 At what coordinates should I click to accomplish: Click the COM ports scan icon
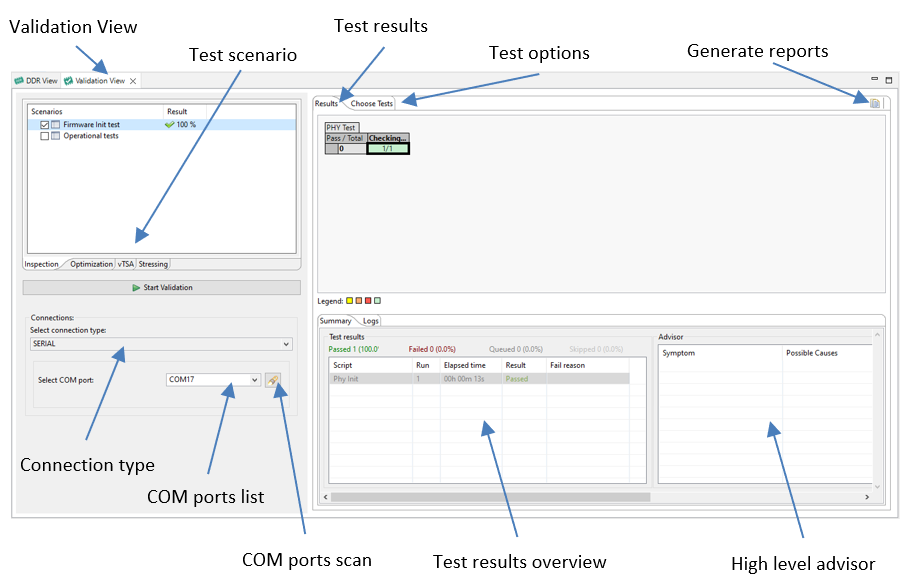(x=273, y=380)
